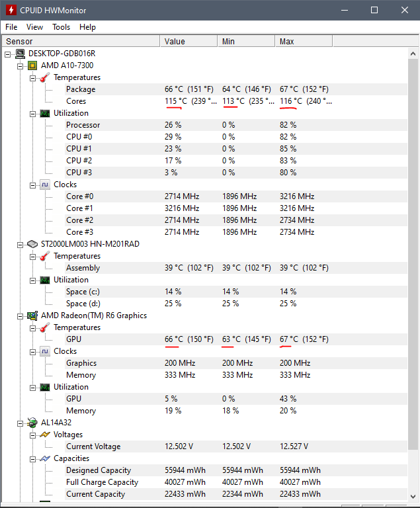Click the Sensor column header
Screen dimensions: 420x508
pos(79,41)
